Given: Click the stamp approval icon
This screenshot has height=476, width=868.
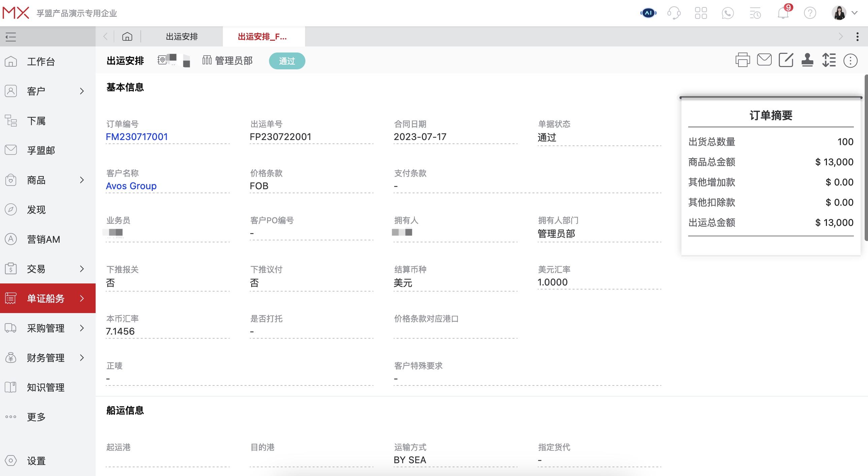Looking at the screenshot, I should [808, 61].
